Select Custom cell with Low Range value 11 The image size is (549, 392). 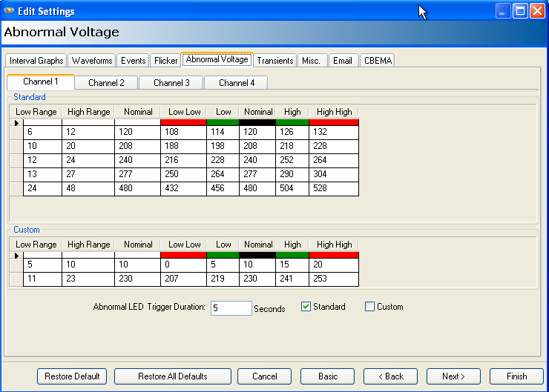point(43,279)
